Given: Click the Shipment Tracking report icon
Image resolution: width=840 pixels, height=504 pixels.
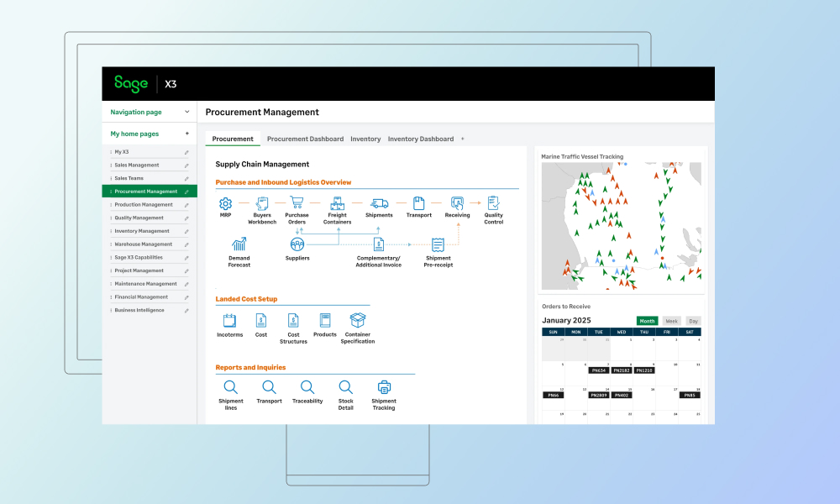Looking at the screenshot, I should pyautogui.click(x=384, y=387).
